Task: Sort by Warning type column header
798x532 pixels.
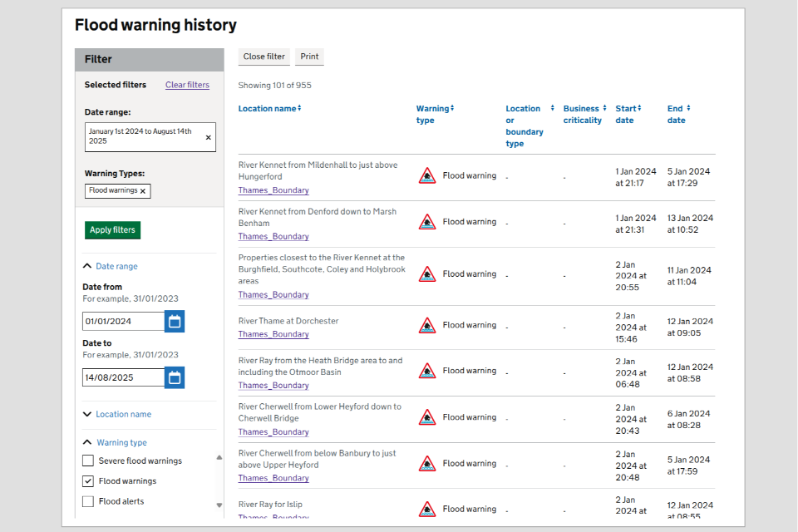Action: tap(433, 114)
